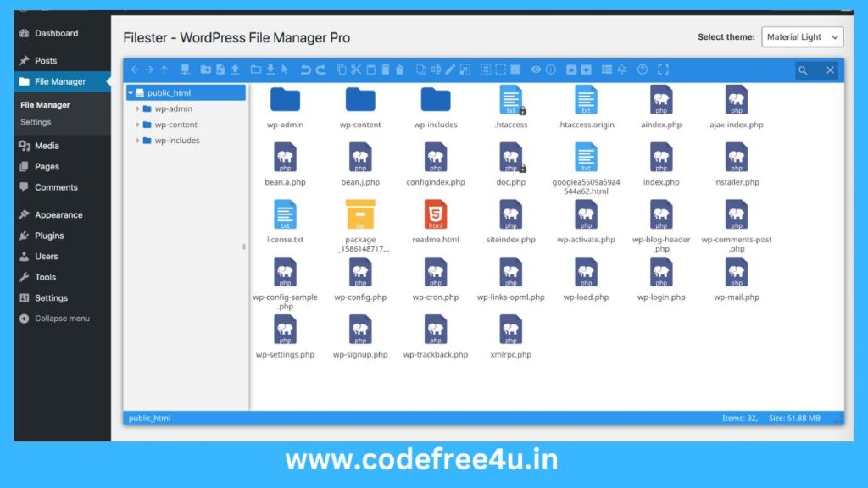Click the create archive toolbar icon
868x488 pixels.
(x=587, y=69)
